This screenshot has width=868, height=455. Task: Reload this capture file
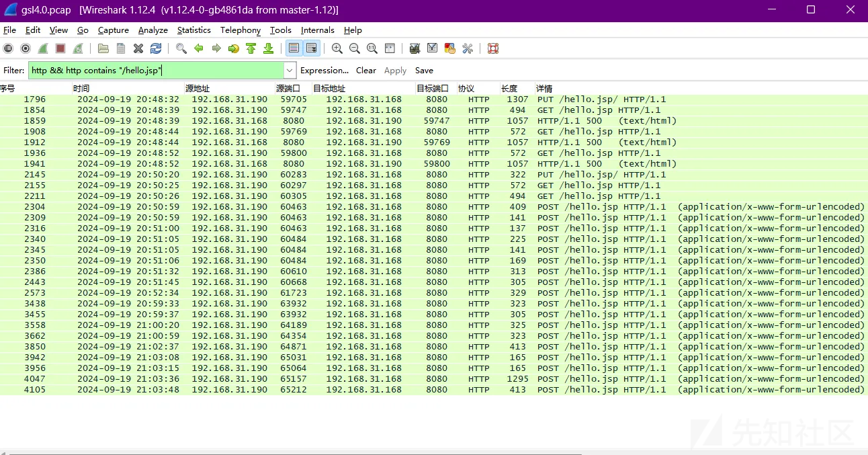pos(156,48)
